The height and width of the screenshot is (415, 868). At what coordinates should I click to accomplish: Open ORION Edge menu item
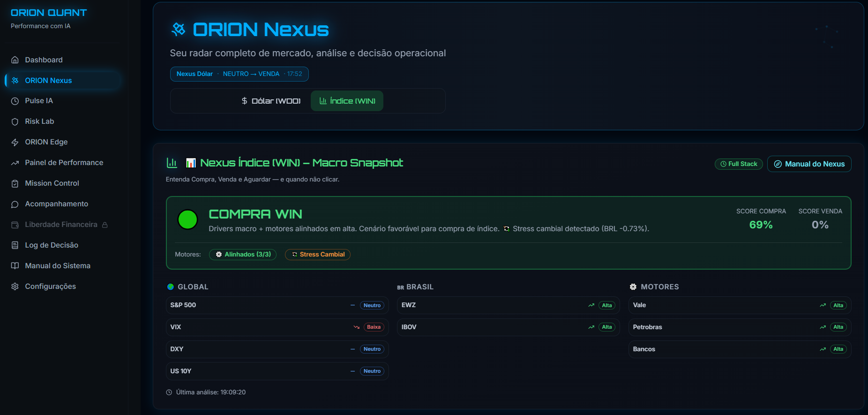[x=63, y=142]
